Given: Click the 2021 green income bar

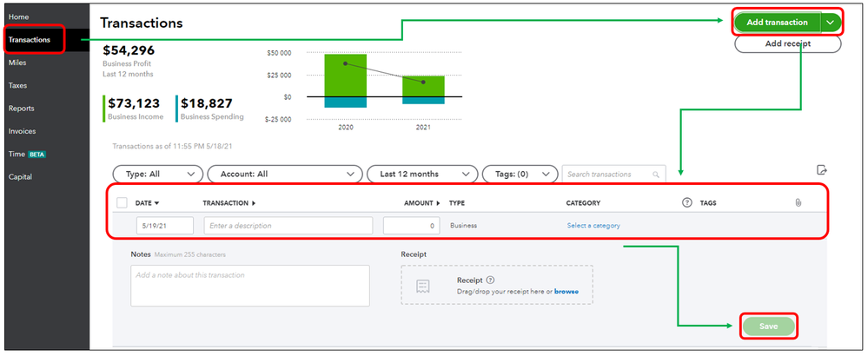Looking at the screenshot, I should [423, 86].
